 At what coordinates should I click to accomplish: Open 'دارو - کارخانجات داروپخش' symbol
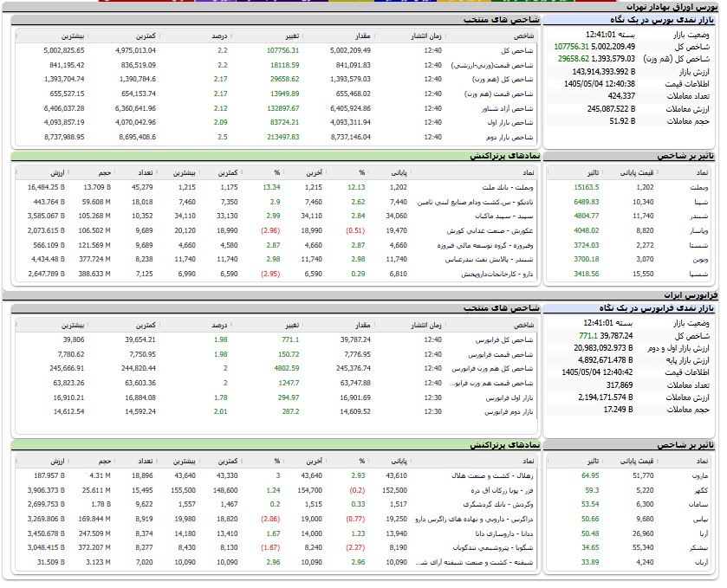click(x=497, y=274)
